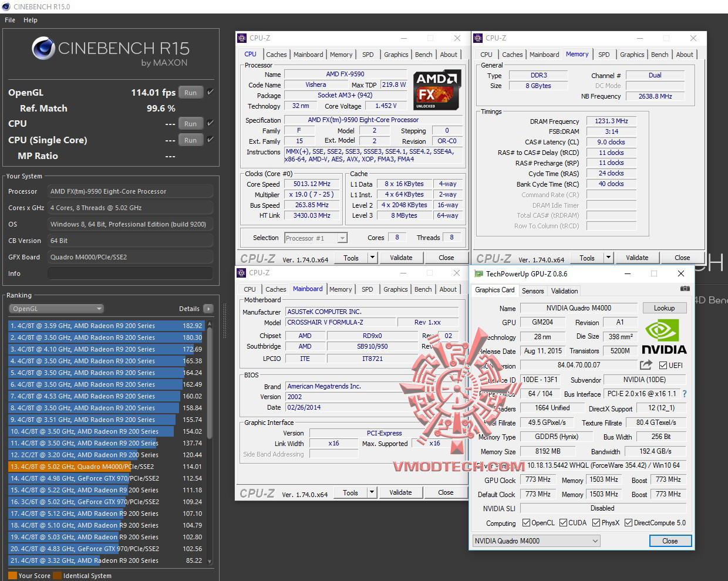Switch to SPD tab in CPU-Z Memory window
The width and height of the screenshot is (728, 581).
tap(604, 55)
